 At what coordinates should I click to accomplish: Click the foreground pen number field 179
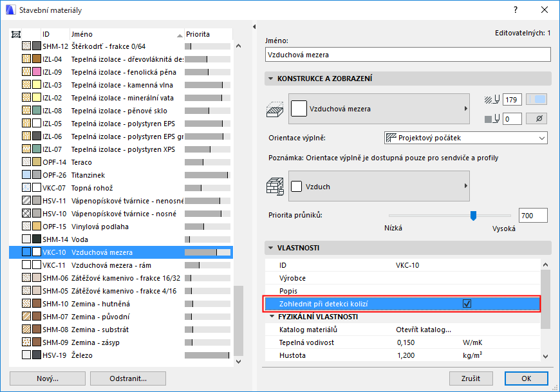pos(512,100)
